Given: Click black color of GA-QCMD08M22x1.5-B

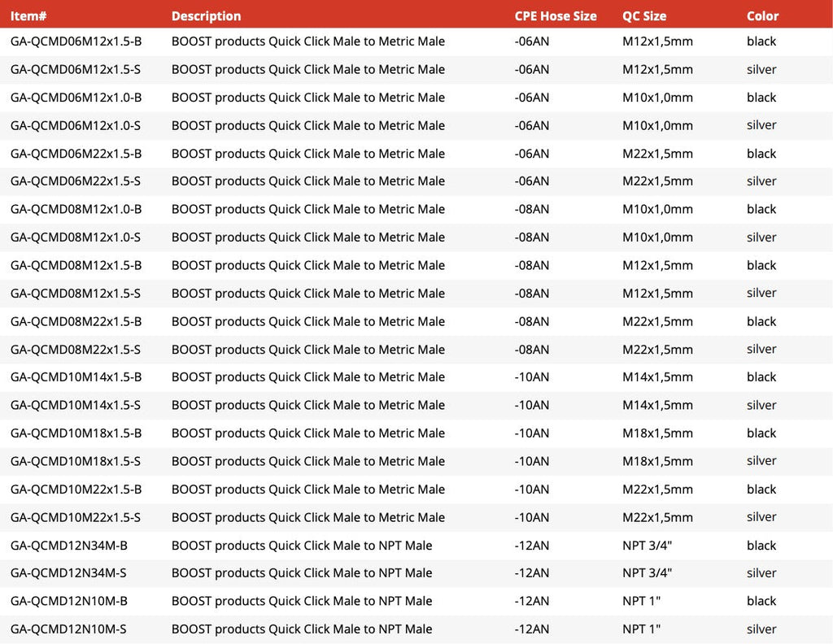Looking at the screenshot, I should [761, 321].
